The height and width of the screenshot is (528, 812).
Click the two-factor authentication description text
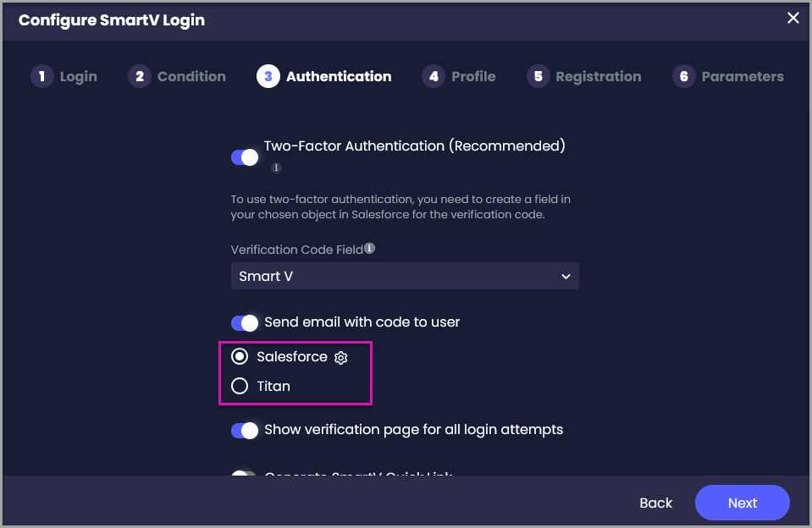[400, 206]
